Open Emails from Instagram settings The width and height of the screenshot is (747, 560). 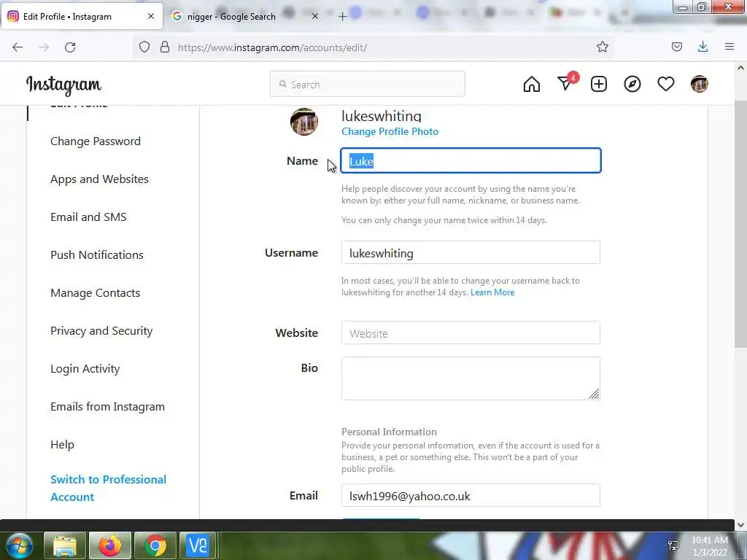click(x=108, y=407)
